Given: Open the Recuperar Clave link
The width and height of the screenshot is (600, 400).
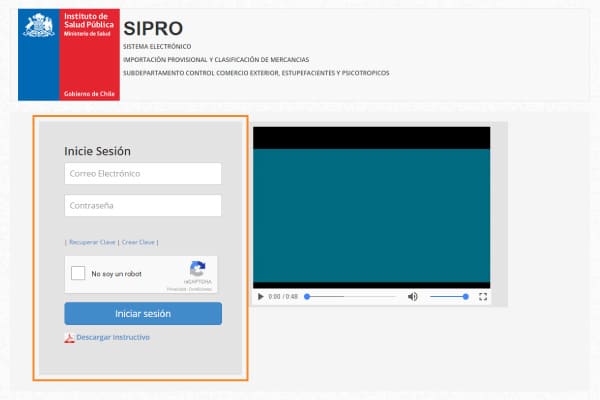Looking at the screenshot, I should (x=92, y=242).
